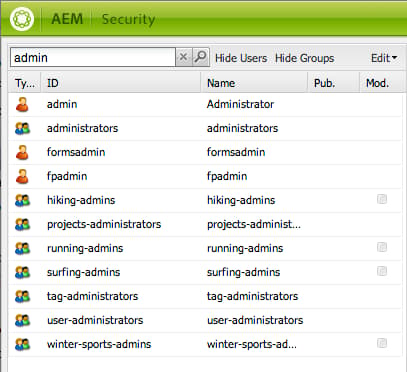Select the running-admins group icon

[x=22, y=248]
